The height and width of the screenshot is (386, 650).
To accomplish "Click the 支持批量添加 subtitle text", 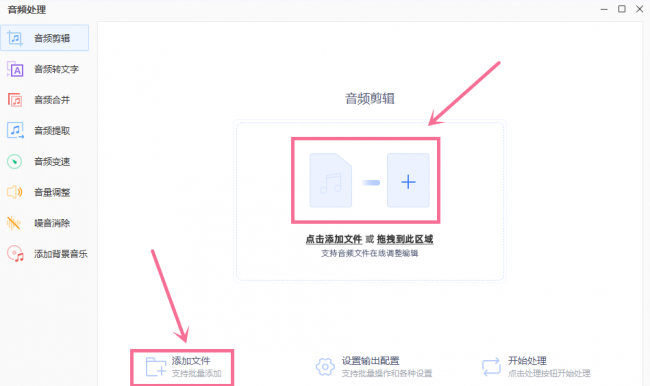I will [x=196, y=374].
